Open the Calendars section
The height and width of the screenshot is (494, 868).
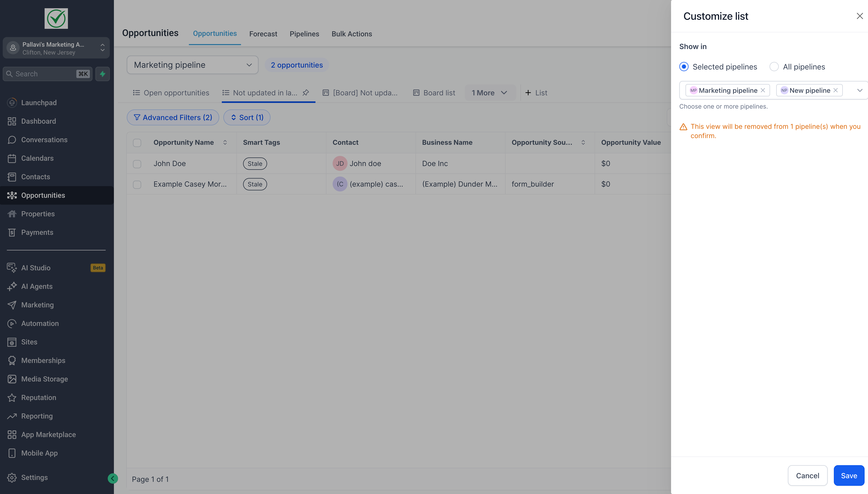point(37,158)
